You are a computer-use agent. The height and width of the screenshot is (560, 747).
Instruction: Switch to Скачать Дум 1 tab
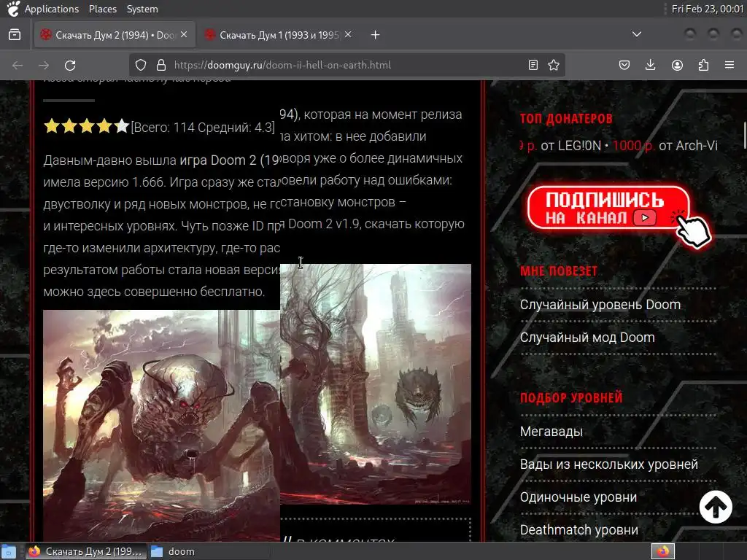pos(279,35)
